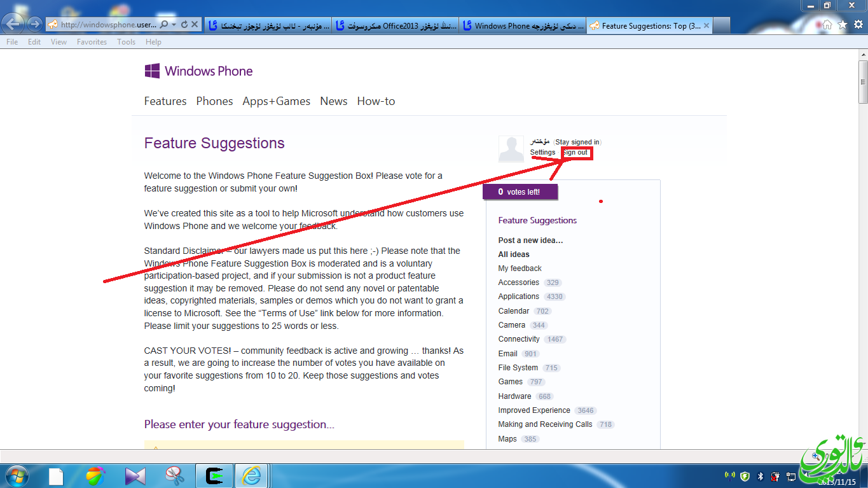The height and width of the screenshot is (488, 868).
Task: Open the How-to navigation link
Action: tap(376, 101)
